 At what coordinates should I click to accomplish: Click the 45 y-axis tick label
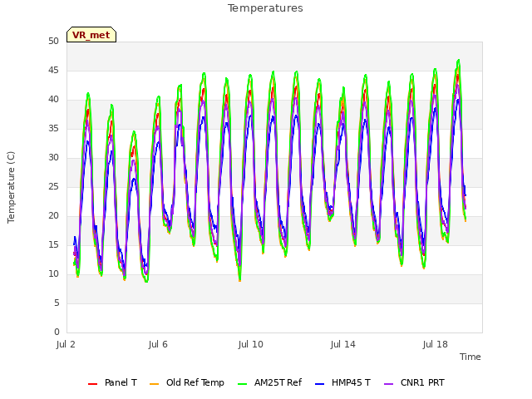click(53, 70)
